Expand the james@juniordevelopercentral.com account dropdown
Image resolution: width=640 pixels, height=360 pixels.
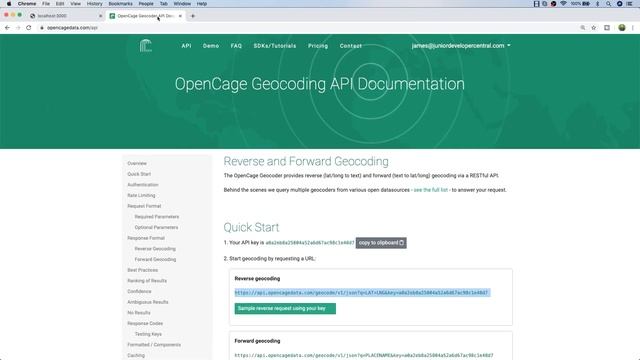click(x=461, y=46)
